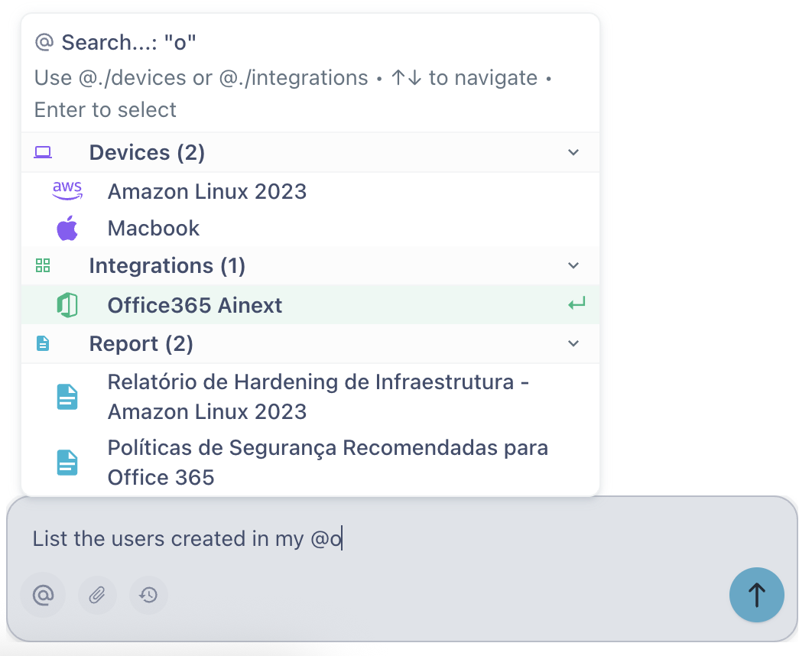Click the document icon next to Report header
The image size is (812, 656).
(x=43, y=343)
